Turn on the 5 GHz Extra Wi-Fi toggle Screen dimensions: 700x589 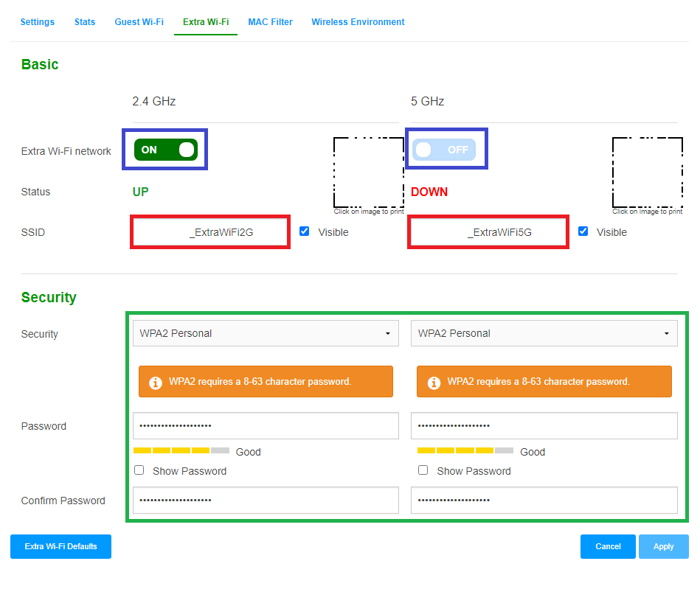pyautogui.click(x=444, y=150)
